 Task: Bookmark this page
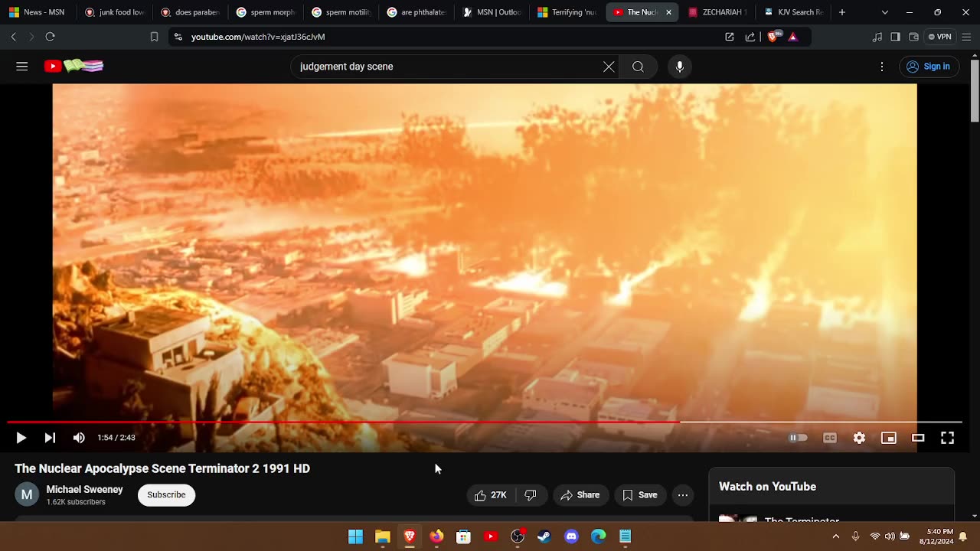[x=154, y=37]
